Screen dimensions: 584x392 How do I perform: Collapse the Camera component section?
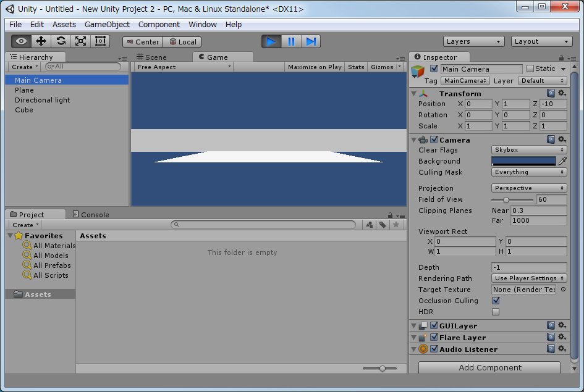[413, 140]
